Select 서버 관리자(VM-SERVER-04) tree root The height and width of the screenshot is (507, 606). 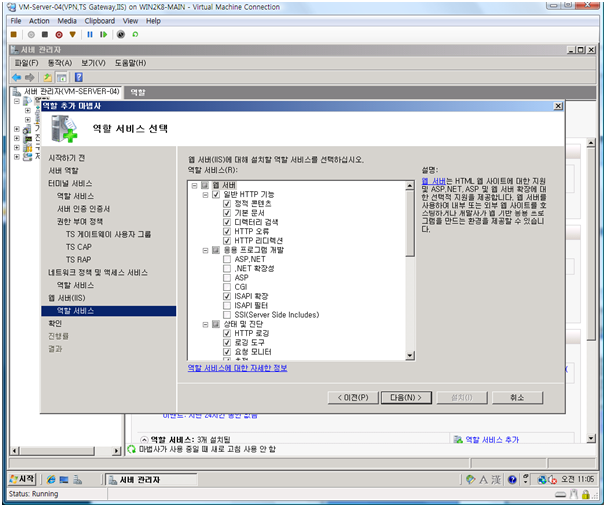click(71, 92)
